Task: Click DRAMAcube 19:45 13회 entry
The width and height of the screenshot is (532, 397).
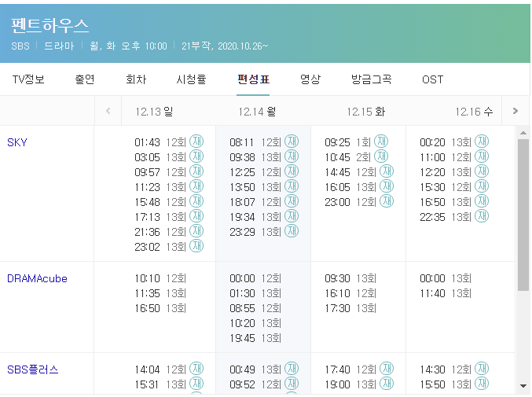Action: click(x=255, y=338)
